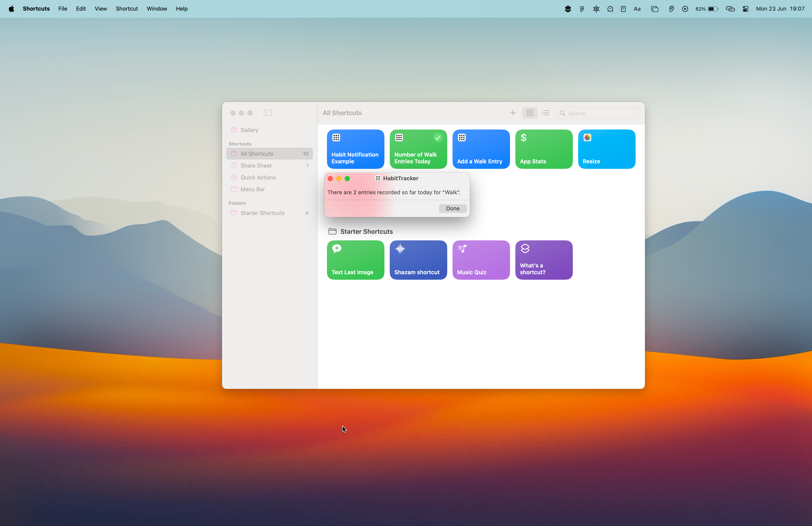Open What's a shortcut? tile

pyautogui.click(x=544, y=260)
